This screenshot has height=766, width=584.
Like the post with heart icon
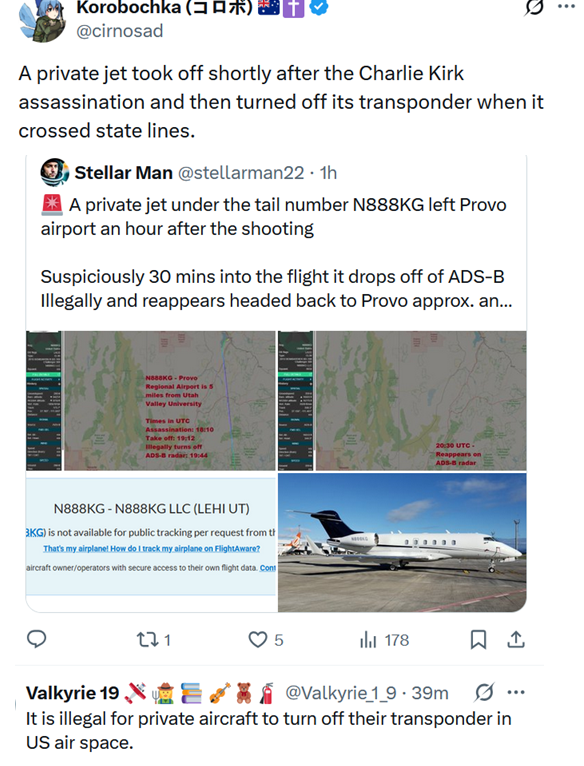pos(258,639)
